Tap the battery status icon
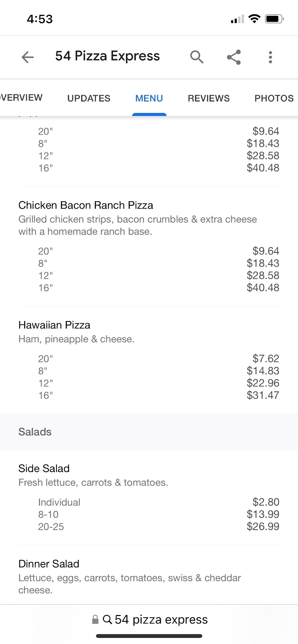Viewport: 298px width, 644px height. 274,19
